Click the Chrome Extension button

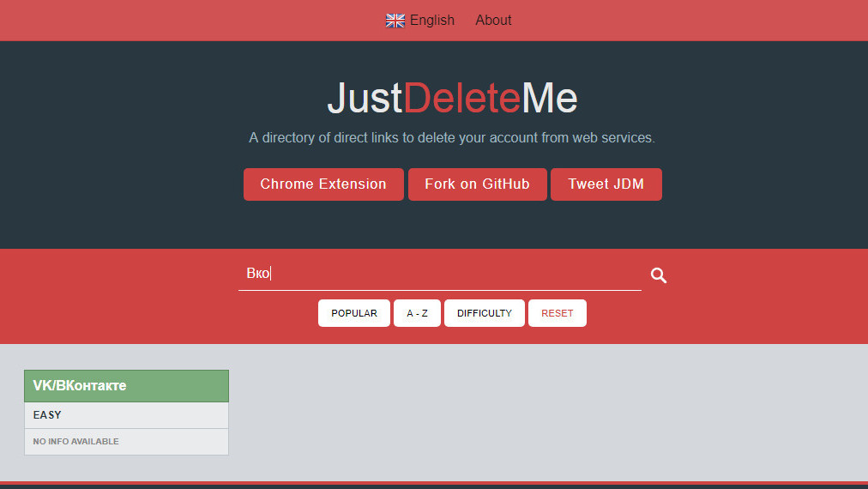(x=323, y=184)
